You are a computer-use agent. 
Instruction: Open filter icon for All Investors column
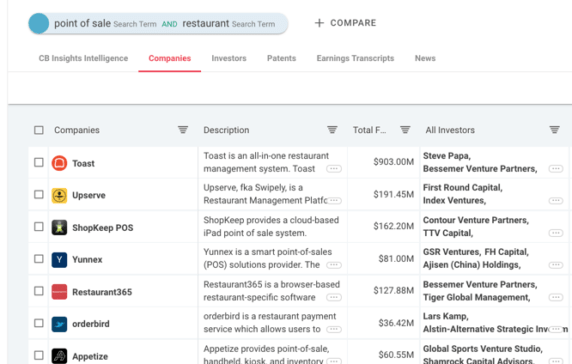pos(554,129)
